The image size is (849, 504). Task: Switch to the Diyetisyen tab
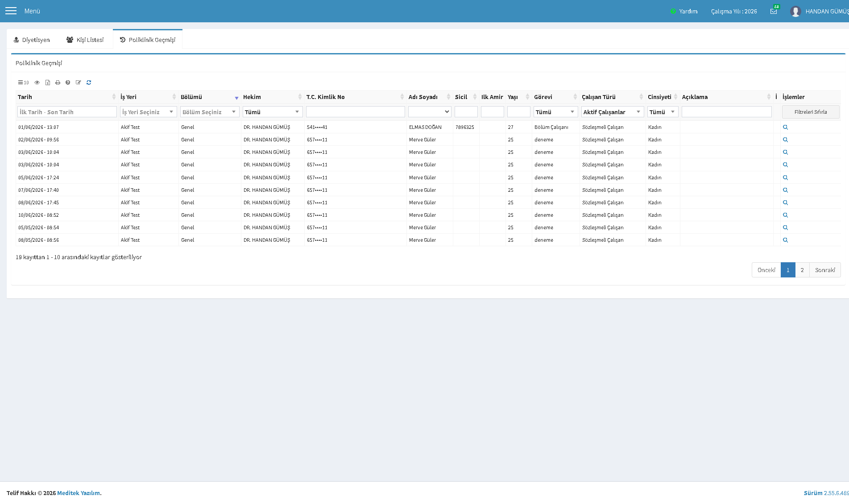32,40
